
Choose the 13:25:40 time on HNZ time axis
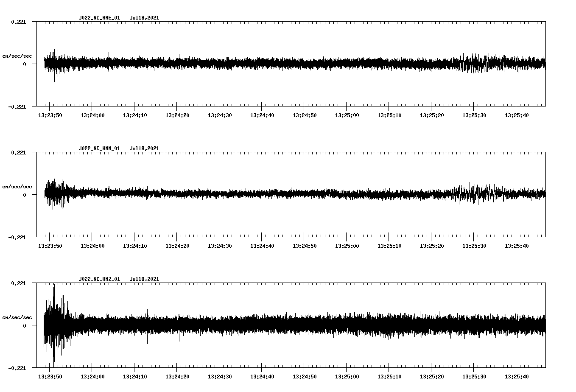coord(517,376)
